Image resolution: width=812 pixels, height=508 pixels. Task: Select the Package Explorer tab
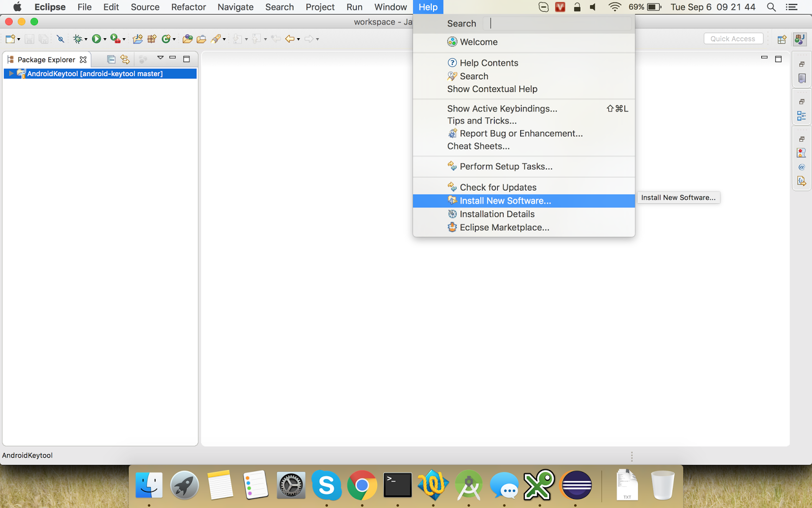click(46, 59)
